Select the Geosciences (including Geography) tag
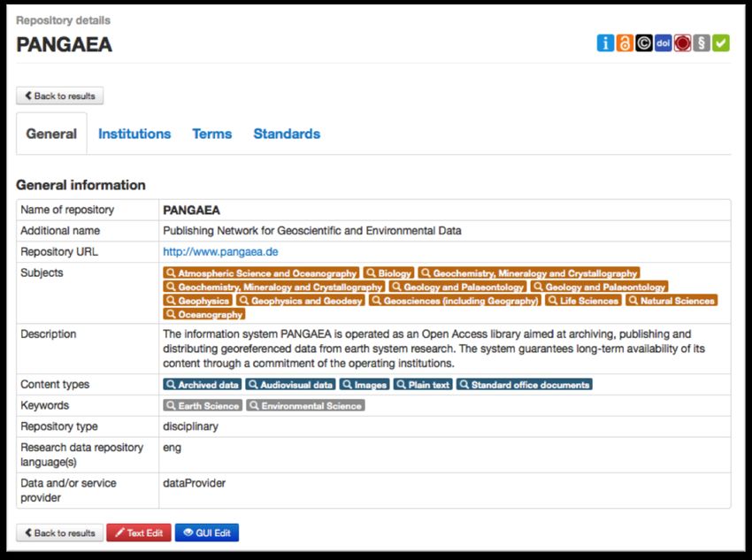752x560 pixels. pos(455,301)
